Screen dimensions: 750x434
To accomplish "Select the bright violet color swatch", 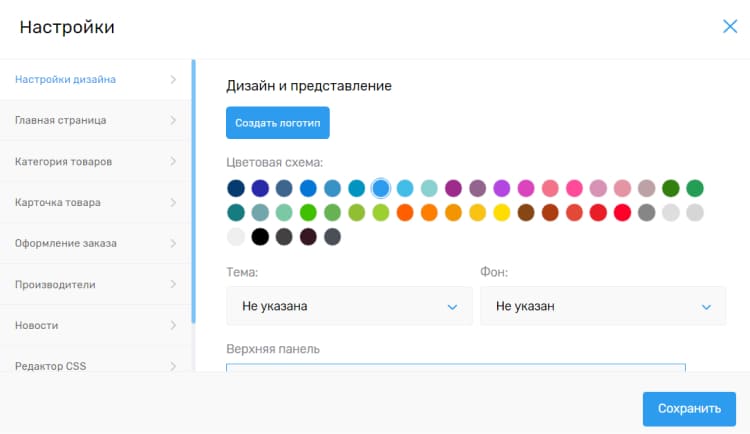I will point(502,189).
